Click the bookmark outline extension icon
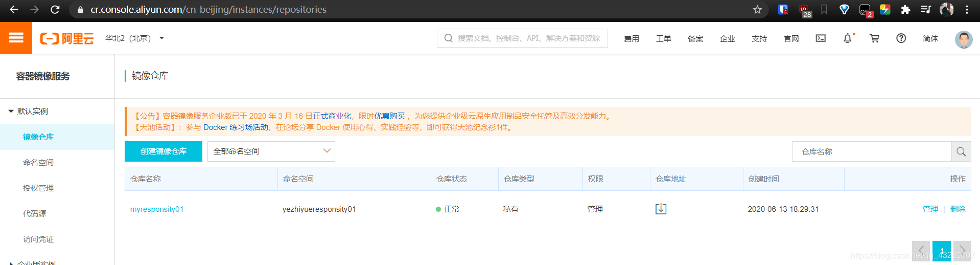The height and width of the screenshot is (265, 980). (x=824, y=9)
